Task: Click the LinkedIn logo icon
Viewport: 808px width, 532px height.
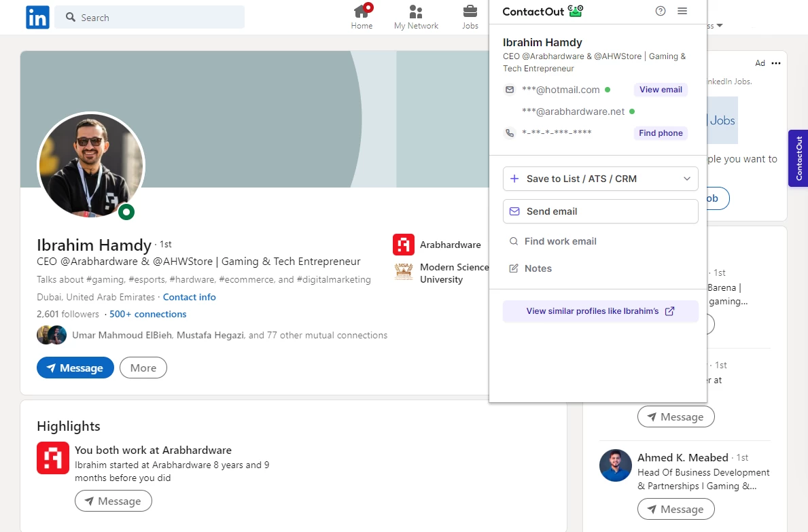Action: [37, 18]
